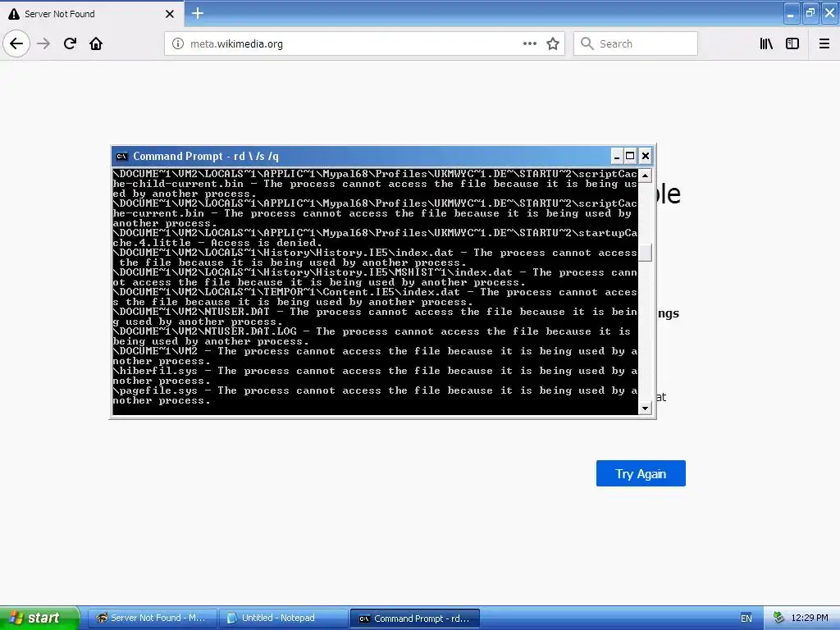This screenshot has width=840, height=630.
Task: Reload the current page
Action: coord(70,43)
